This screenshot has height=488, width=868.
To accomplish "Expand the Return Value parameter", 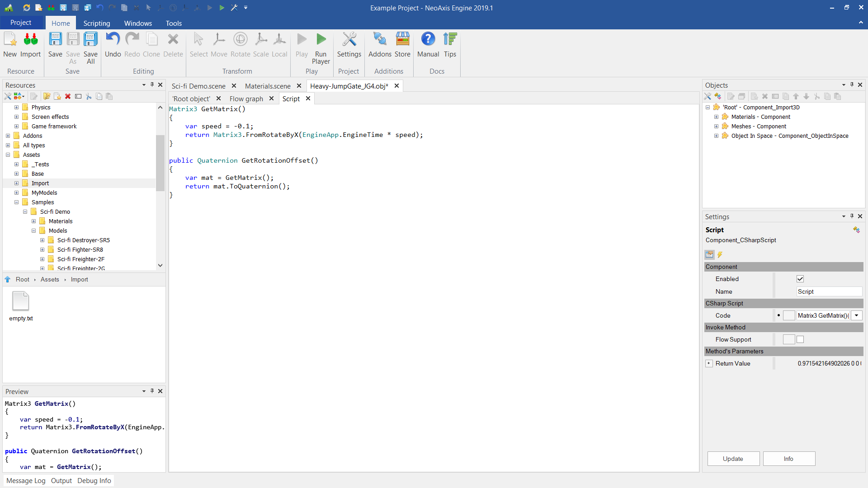I will tap(709, 364).
